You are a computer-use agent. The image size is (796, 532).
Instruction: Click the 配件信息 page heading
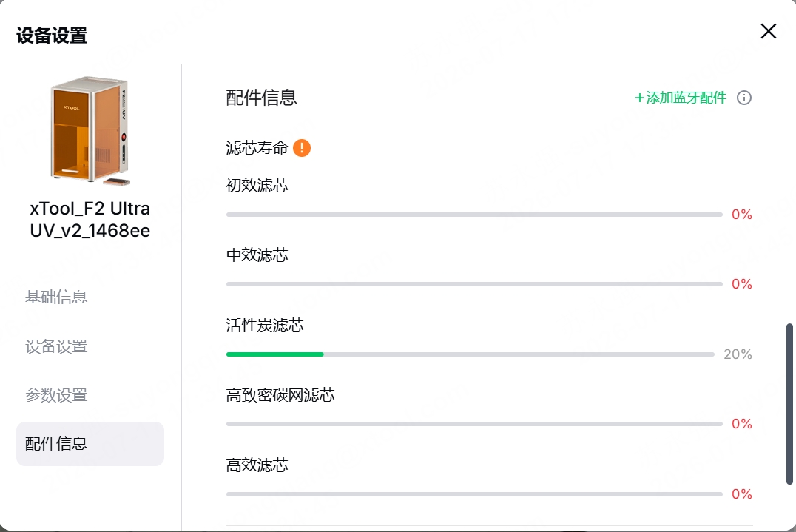pos(261,98)
